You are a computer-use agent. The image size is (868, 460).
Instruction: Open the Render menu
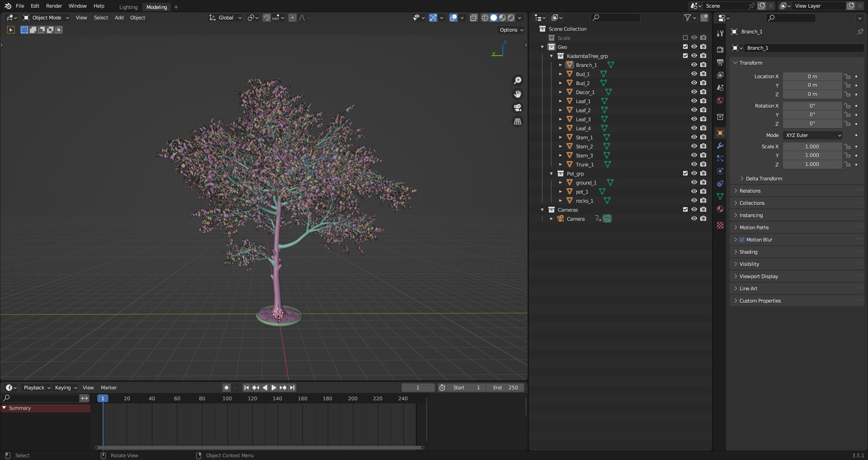[54, 6]
